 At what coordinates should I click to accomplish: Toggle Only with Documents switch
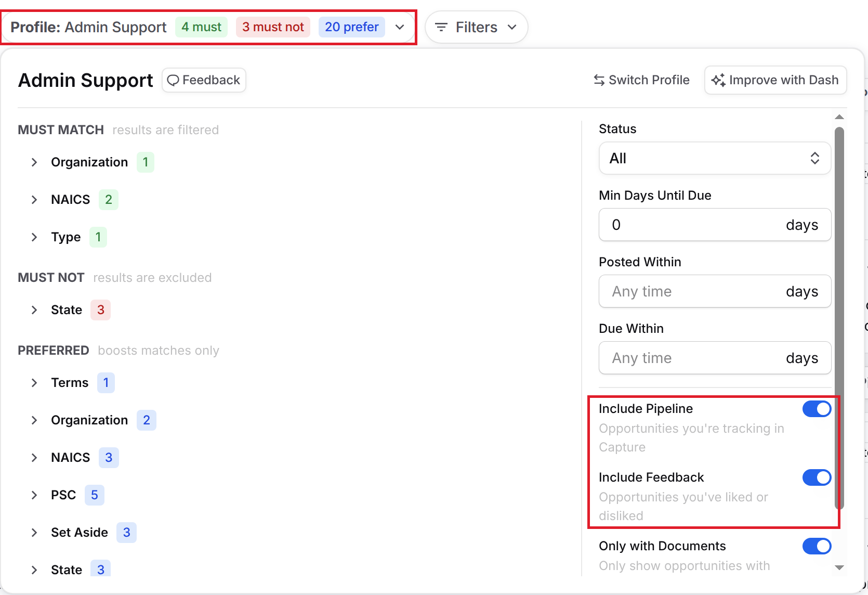click(x=817, y=546)
